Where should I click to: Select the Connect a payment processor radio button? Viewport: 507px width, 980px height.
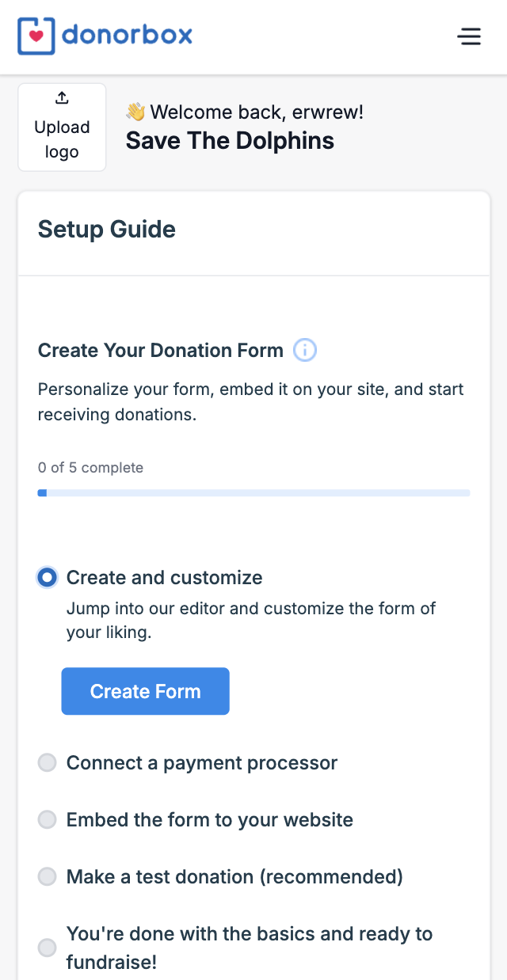pos(48,763)
